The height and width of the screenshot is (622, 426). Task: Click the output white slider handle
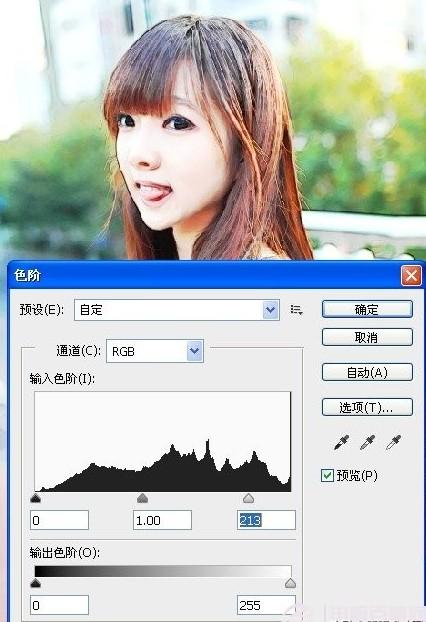[x=290, y=583]
